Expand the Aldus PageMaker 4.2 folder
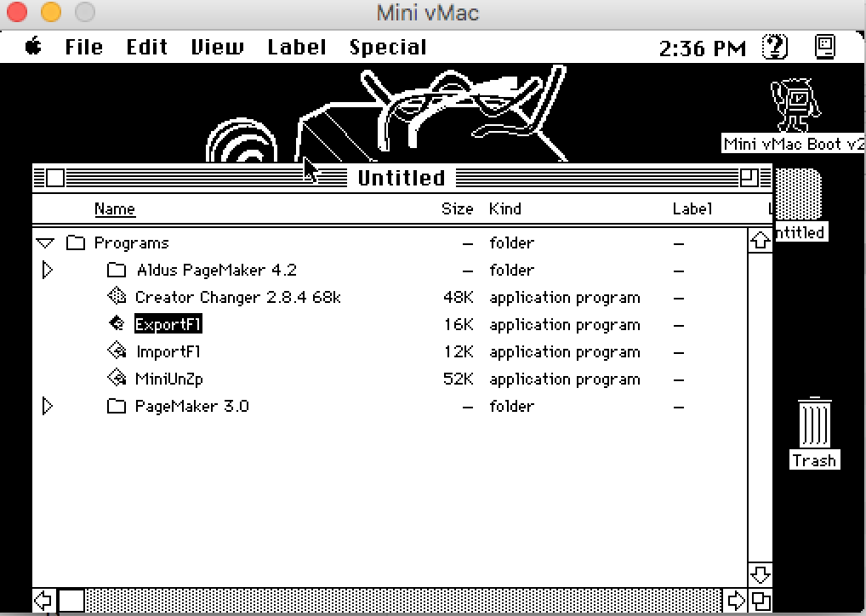 point(47,271)
